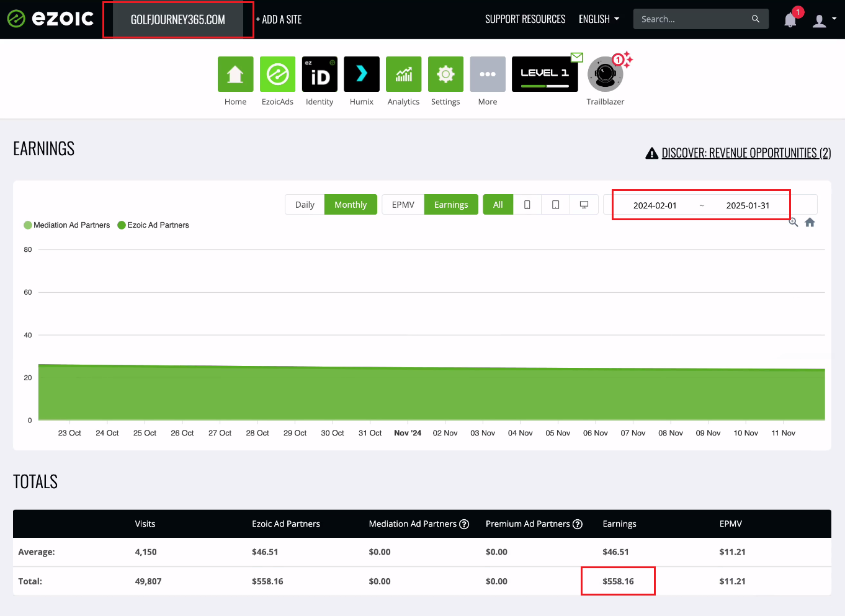845x616 pixels.
Task: Click the Ezoic logo
Action: (50, 19)
